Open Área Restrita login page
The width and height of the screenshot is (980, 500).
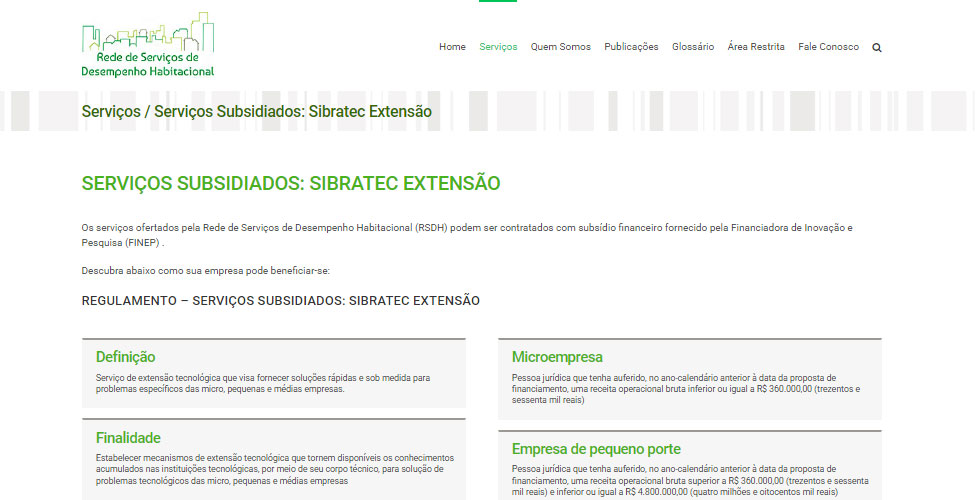point(756,47)
